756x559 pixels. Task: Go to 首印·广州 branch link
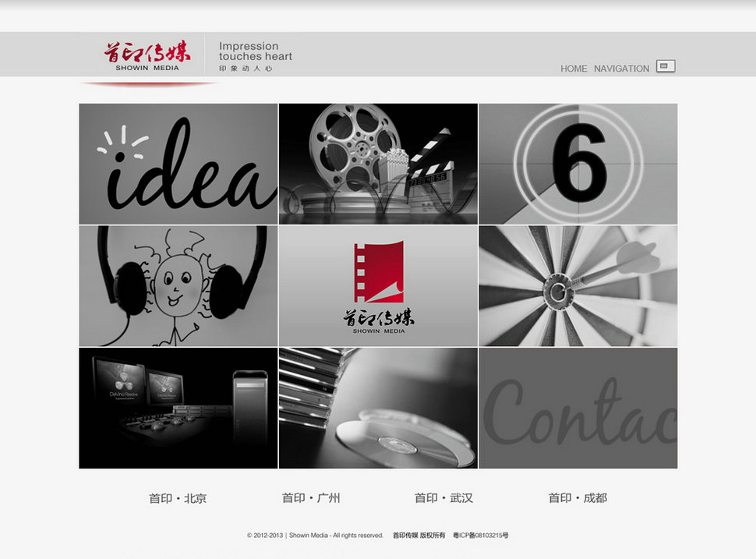(x=311, y=498)
